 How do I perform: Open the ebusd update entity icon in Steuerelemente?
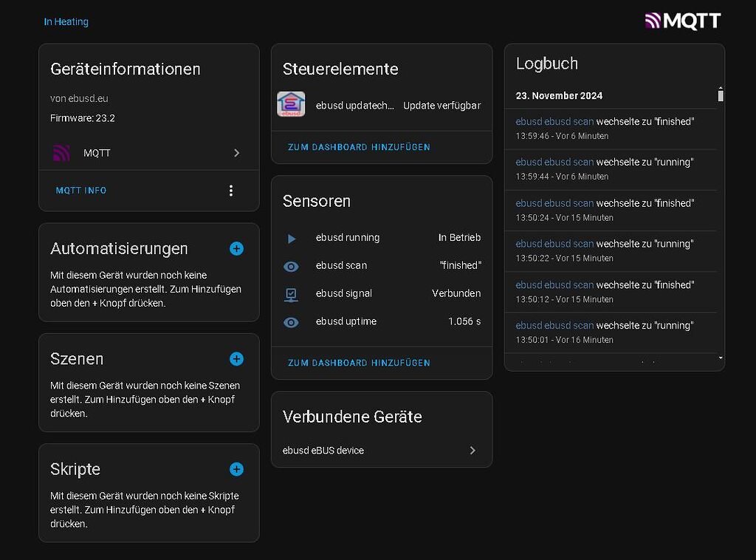click(x=291, y=105)
